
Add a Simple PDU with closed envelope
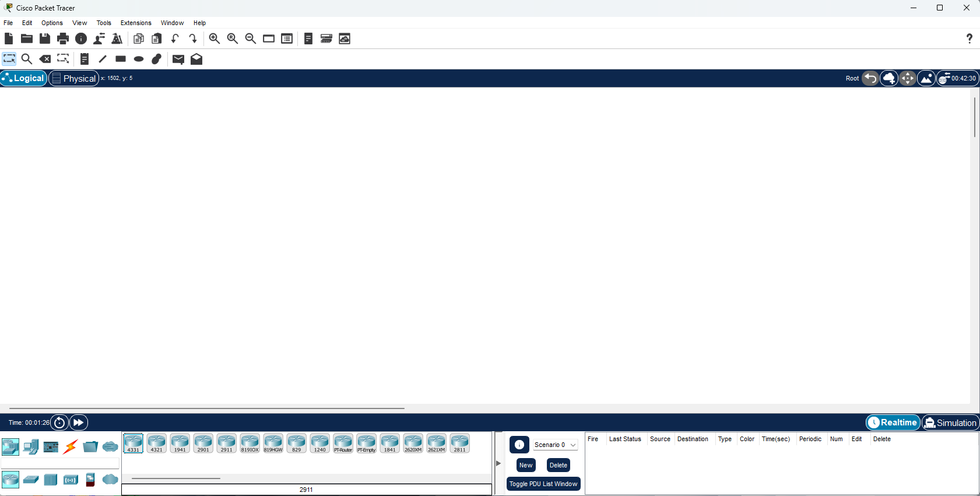[178, 59]
